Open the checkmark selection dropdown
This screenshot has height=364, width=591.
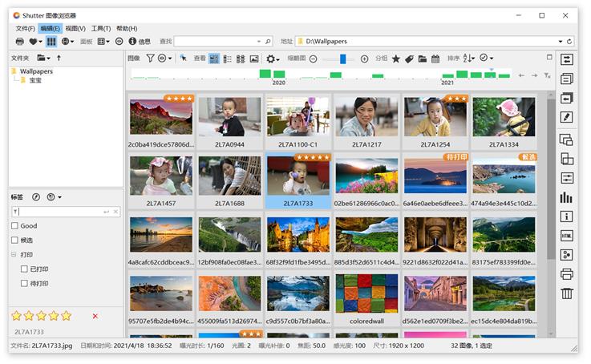tap(486, 58)
